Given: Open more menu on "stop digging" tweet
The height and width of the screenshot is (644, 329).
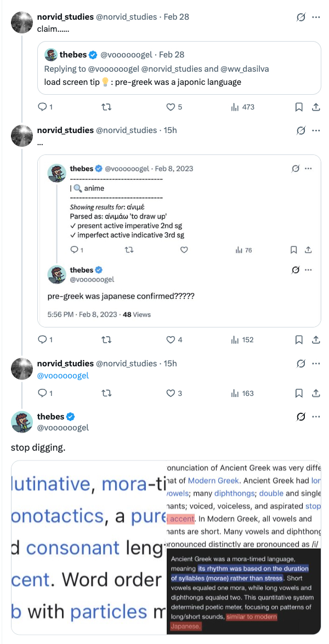Looking at the screenshot, I should [316, 417].
